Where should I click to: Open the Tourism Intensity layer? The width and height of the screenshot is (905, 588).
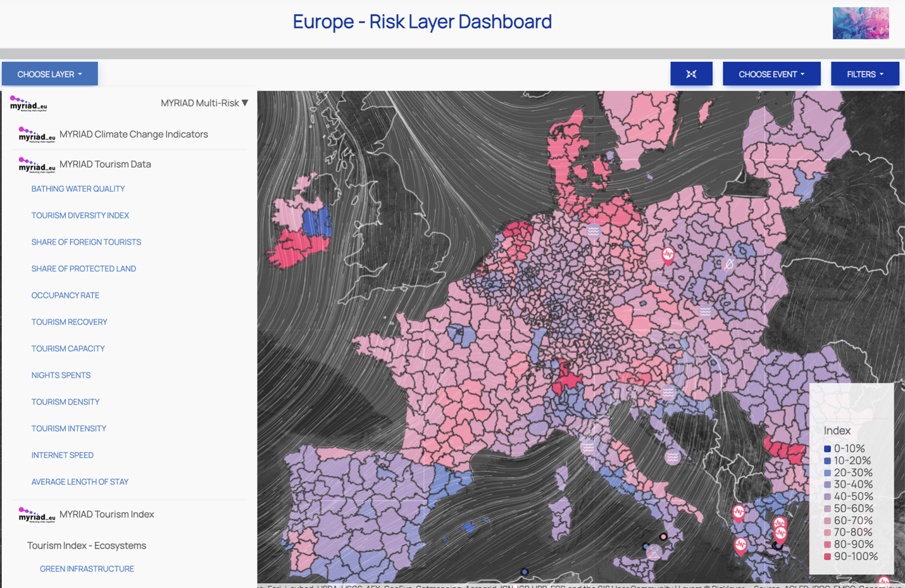(x=68, y=428)
